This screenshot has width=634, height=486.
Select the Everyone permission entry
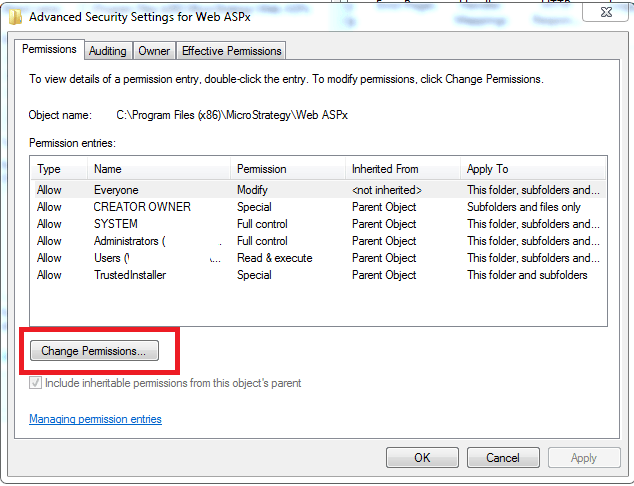point(116,190)
